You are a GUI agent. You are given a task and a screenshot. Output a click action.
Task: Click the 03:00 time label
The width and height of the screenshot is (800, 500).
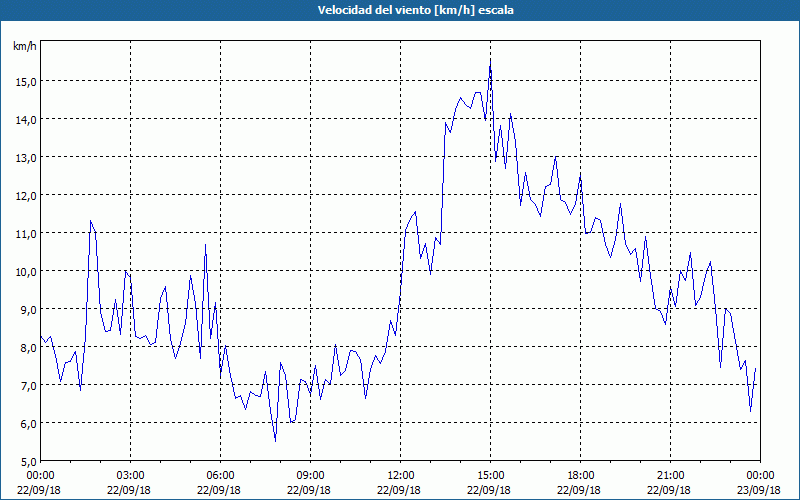131,476
